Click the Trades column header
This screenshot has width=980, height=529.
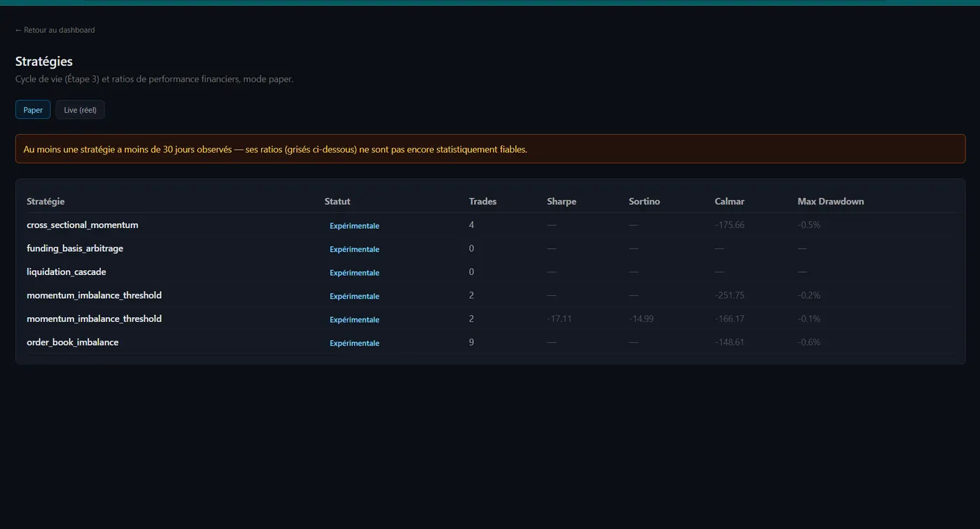coord(483,202)
